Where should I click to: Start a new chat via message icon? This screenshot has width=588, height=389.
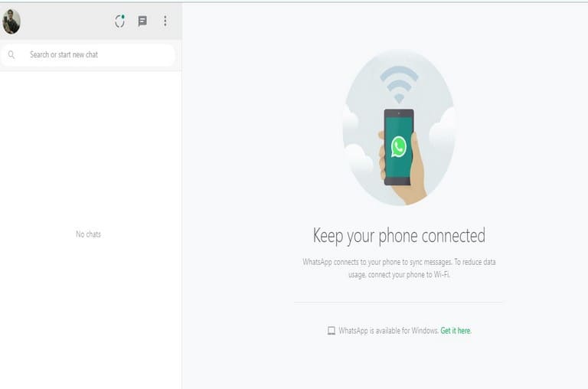[142, 21]
